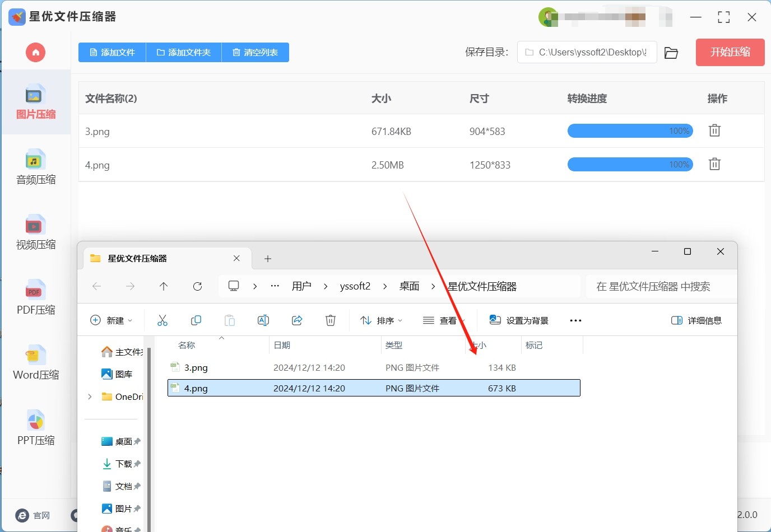Switch to PDF压缩 in sidebar

[35, 297]
